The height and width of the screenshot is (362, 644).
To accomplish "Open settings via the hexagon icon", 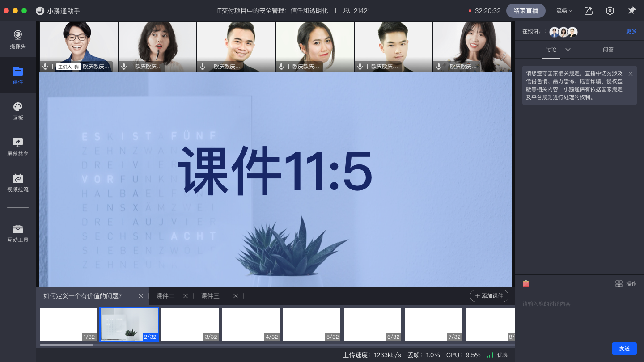I will (x=610, y=11).
